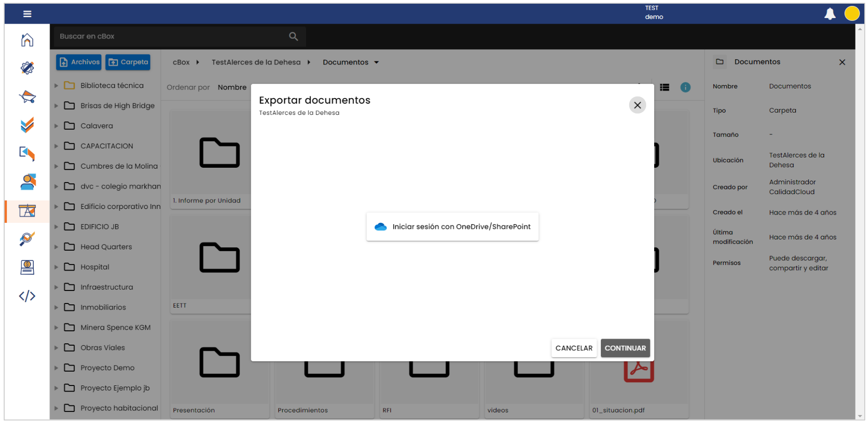This screenshot has height=423, width=868.
Task: Go to cBox breadcrumb
Action: pos(181,62)
